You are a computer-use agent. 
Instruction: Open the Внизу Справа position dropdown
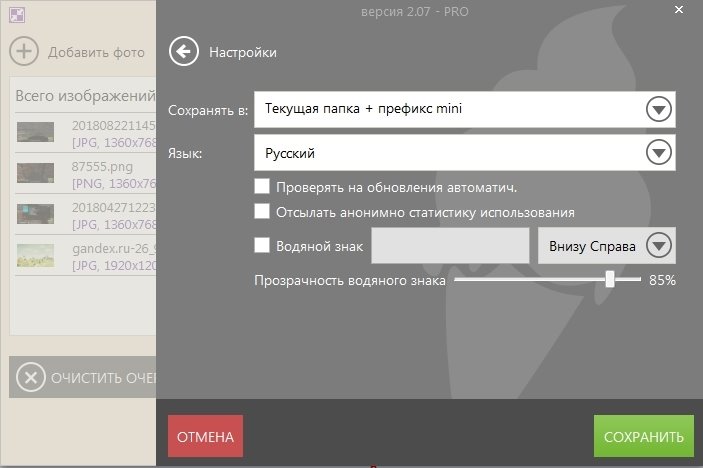pyautogui.click(x=607, y=246)
